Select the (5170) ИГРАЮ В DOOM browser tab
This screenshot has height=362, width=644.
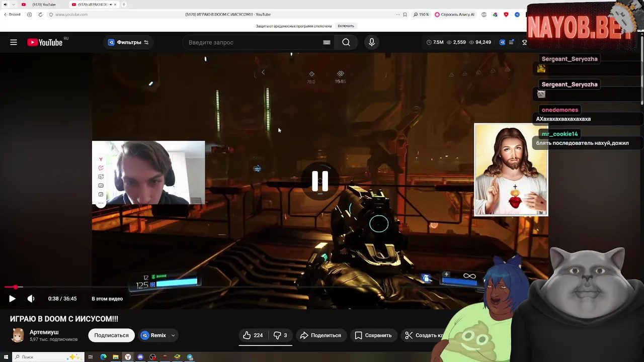[94, 5]
